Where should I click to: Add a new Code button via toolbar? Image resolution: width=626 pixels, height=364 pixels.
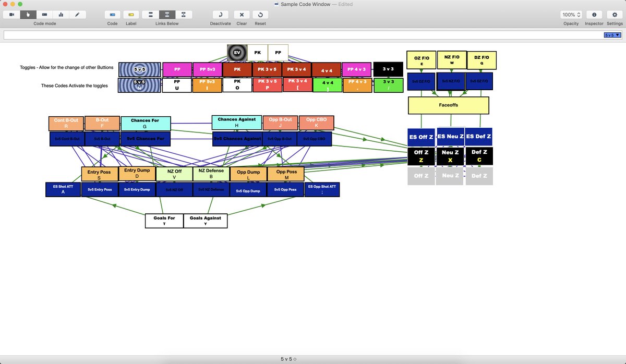[x=112, y=15]
